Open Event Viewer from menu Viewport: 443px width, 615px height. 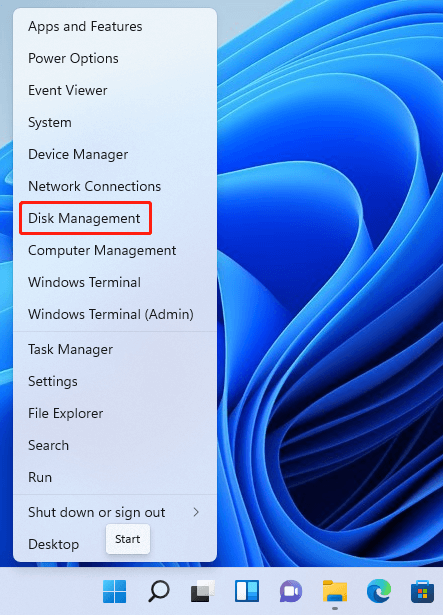click(115, 90)
